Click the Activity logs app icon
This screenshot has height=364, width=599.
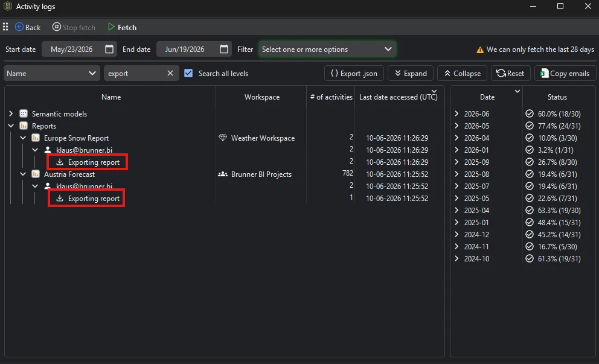[8, 6]
